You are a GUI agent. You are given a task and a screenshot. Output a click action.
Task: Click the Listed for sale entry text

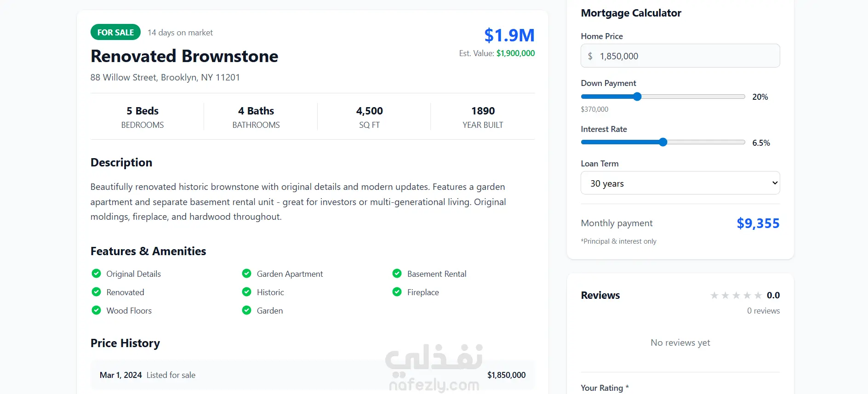(x=171, y=375)
